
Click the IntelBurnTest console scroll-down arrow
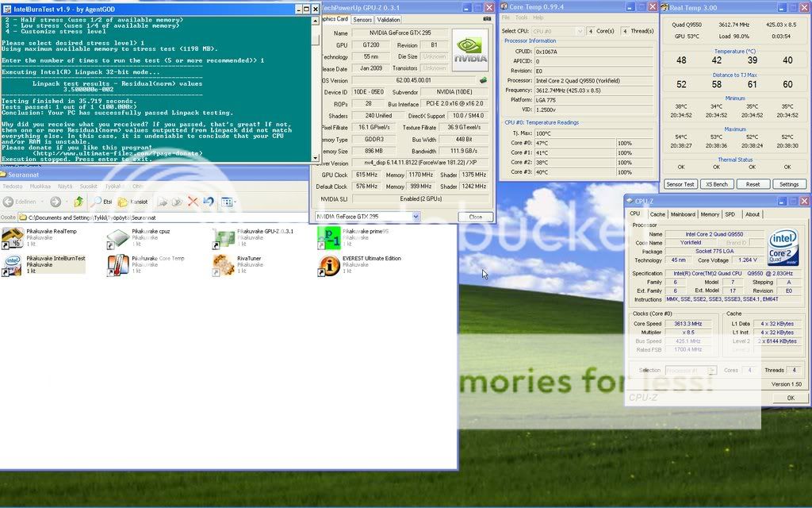point(316,158)
